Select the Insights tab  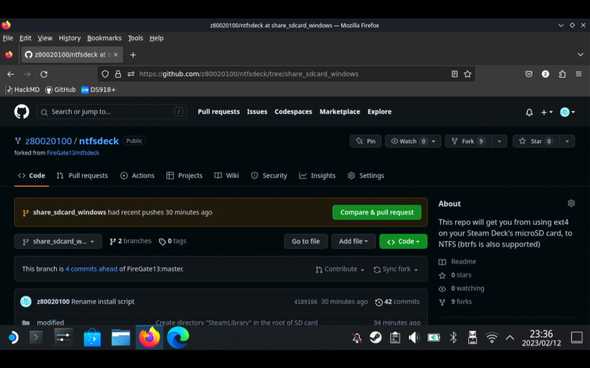coord(317,176)
